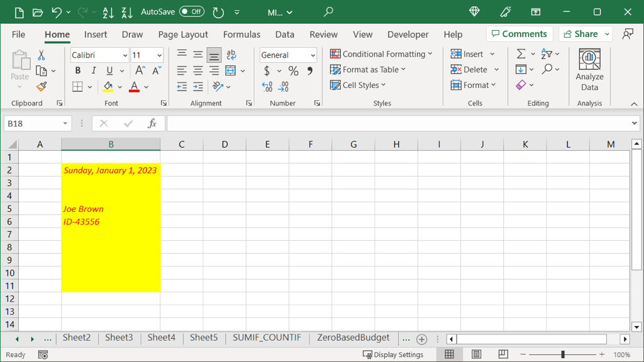The height and width of the screenshot is (362, 644).
Task: Click the Format Painter brush icon
Action: pos(42,87)
